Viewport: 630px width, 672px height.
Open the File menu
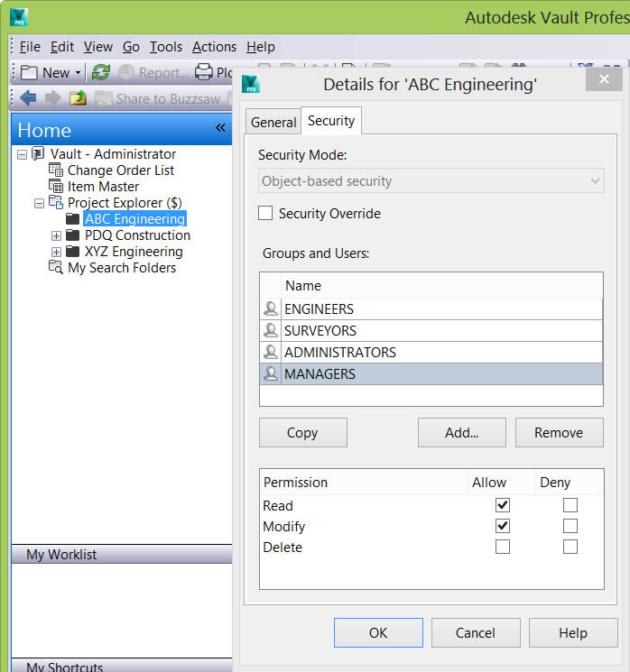coord(30,47)
